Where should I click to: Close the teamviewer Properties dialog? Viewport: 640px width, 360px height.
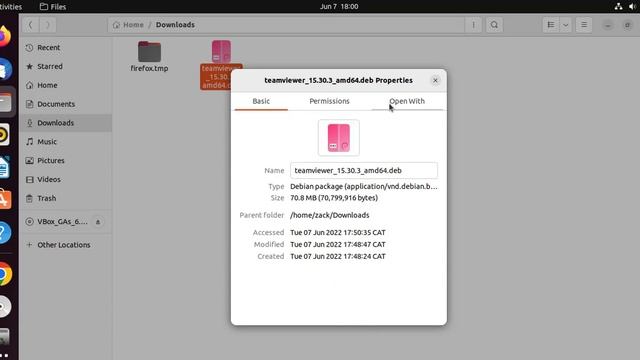pyautogui.click(x=435, y=80)
